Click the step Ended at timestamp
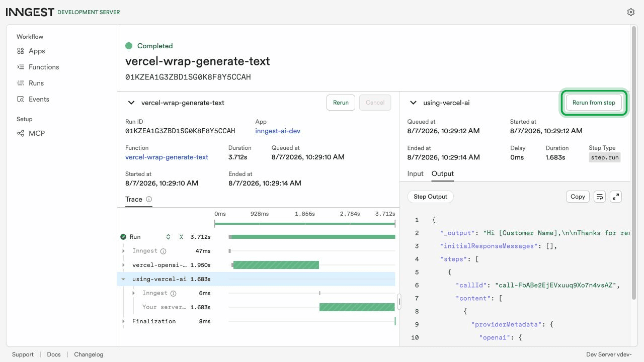644x362 pixels. click(444, 157)
